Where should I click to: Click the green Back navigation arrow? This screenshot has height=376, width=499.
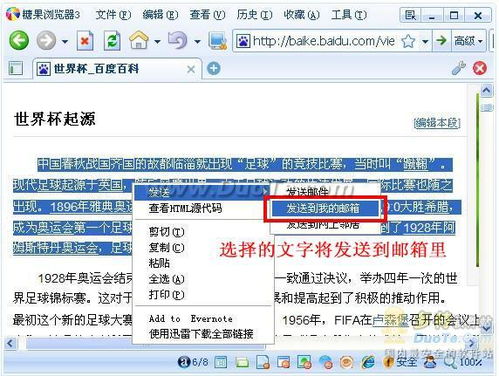pyautogui.click(x=19, y=41)
